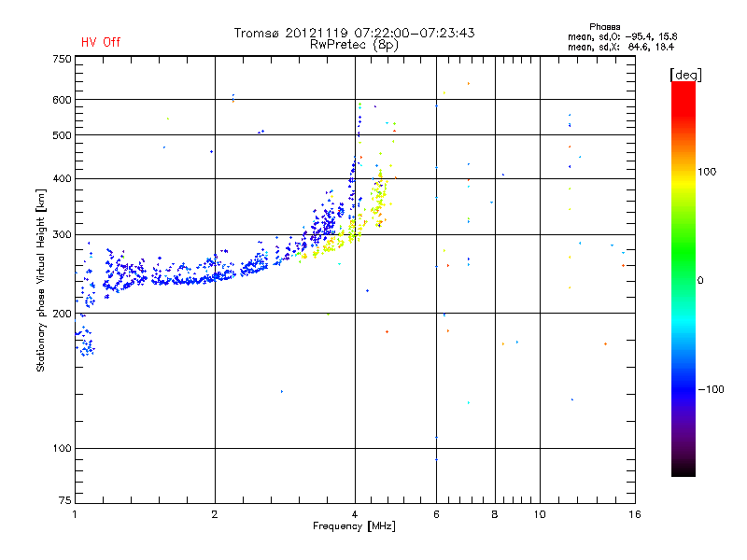Click y-axis tick label '750'
Screen dimensions: 747x560
coord(62,59)
